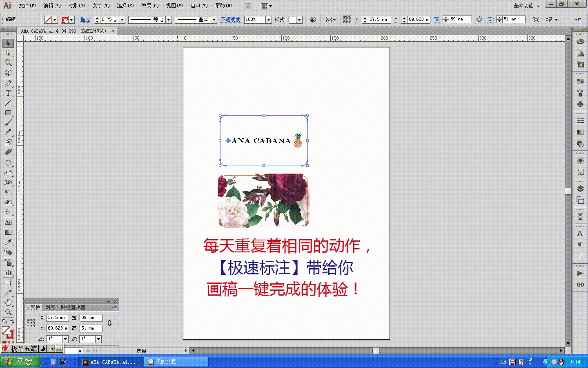The image size is (588, 368).
Task: Toggle constrain proportions in Transform panel
Action: tap(109, 323)
